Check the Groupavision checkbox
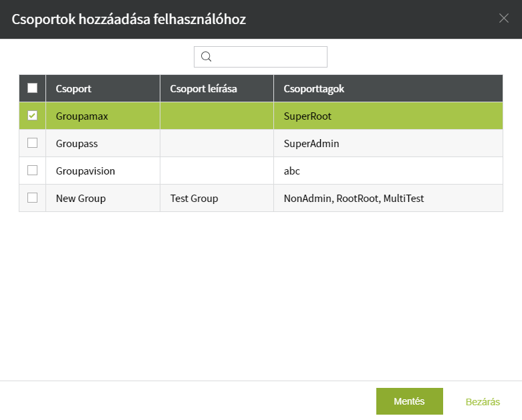The image size is (522, 420). [32, 170]
